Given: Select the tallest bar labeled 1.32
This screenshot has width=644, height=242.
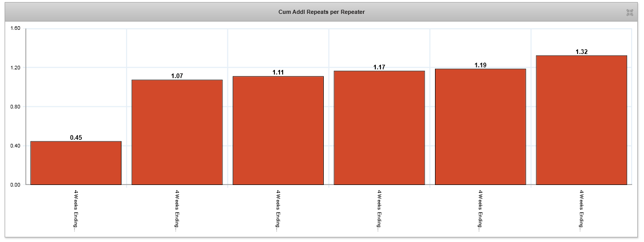Looking at the screenshot, I should click(x=581, y=120).
